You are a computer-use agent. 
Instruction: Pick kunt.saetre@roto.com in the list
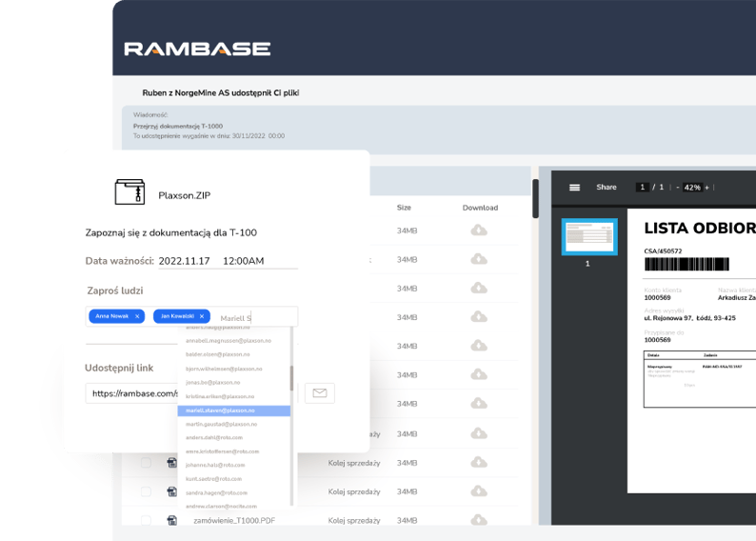click(213, 479)
